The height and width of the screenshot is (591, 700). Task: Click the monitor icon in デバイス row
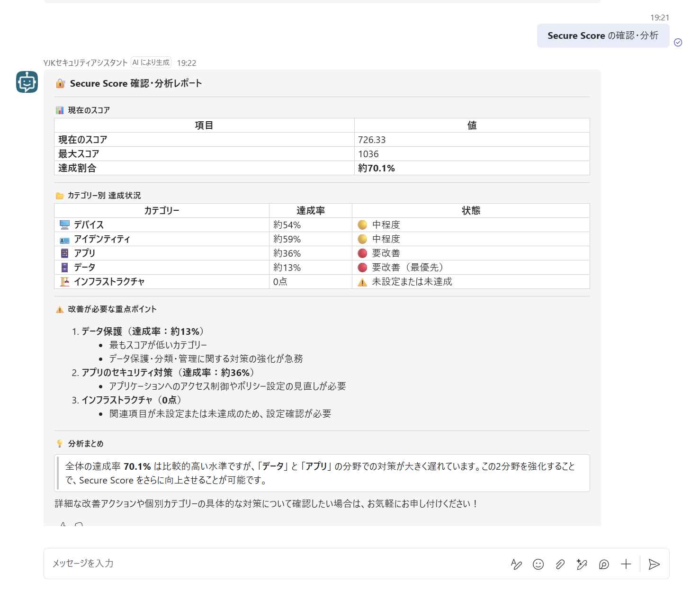pyautogui.click(x=65, y=224)
